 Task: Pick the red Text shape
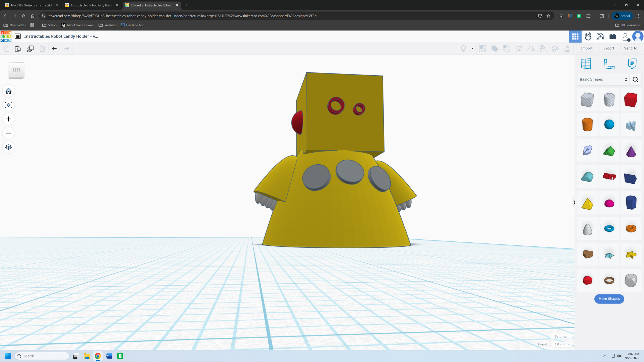click(x=609, y=176)
